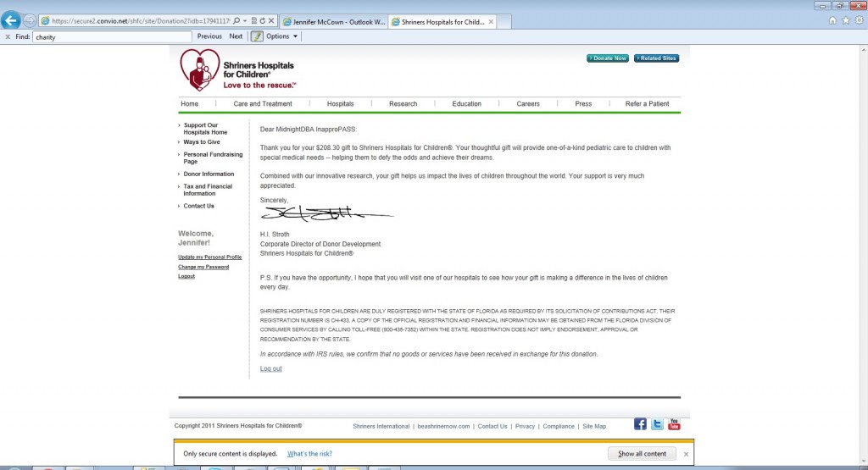Open the browser Home icon
The image size is (868, 470).
point(832,20)
